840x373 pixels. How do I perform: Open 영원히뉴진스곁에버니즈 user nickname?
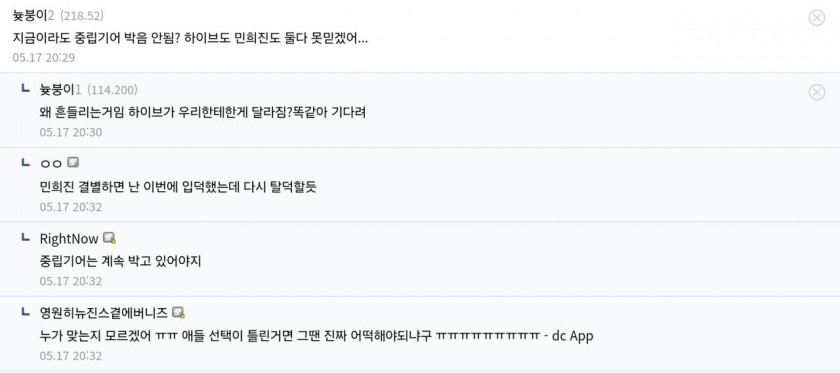pyautogui.click(x=103, y=312)
